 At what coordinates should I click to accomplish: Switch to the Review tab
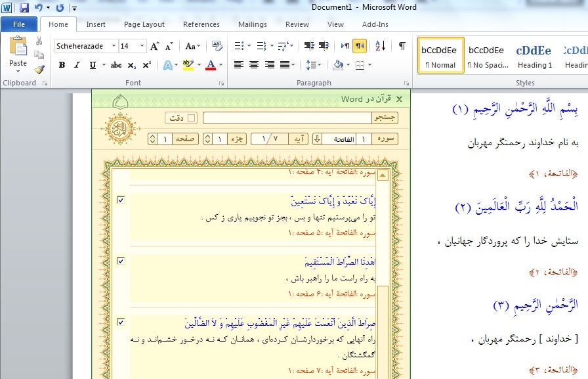click(x=297, y=24)
